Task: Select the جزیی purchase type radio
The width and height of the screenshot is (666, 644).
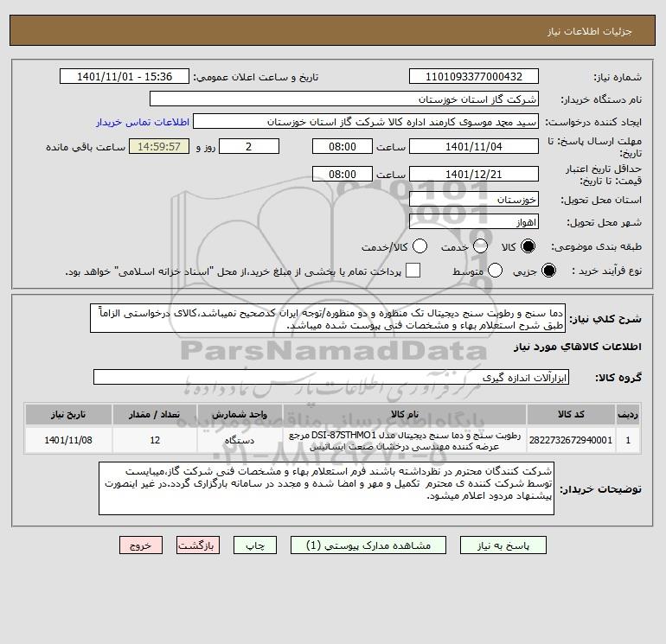Action: point(548,271)
